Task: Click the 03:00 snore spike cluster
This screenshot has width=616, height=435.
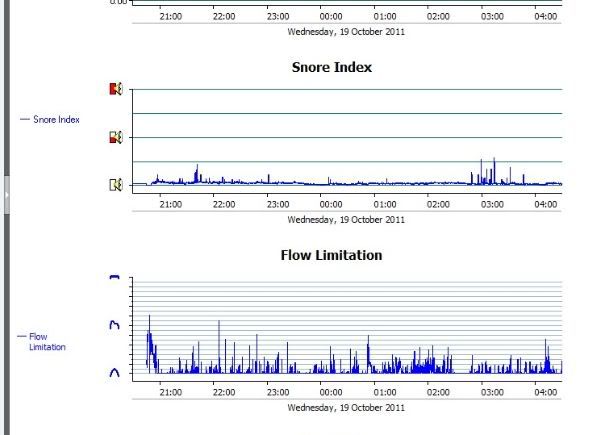Action: coord(488,170)
